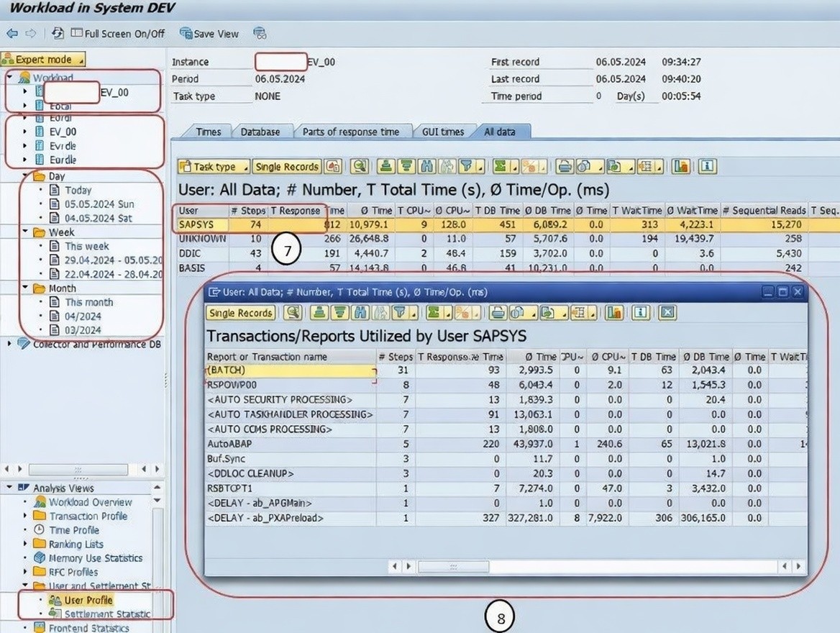Screen dimensions: 840x633
Task: Switch to the Database tab
Action: (x=260, y=132)
